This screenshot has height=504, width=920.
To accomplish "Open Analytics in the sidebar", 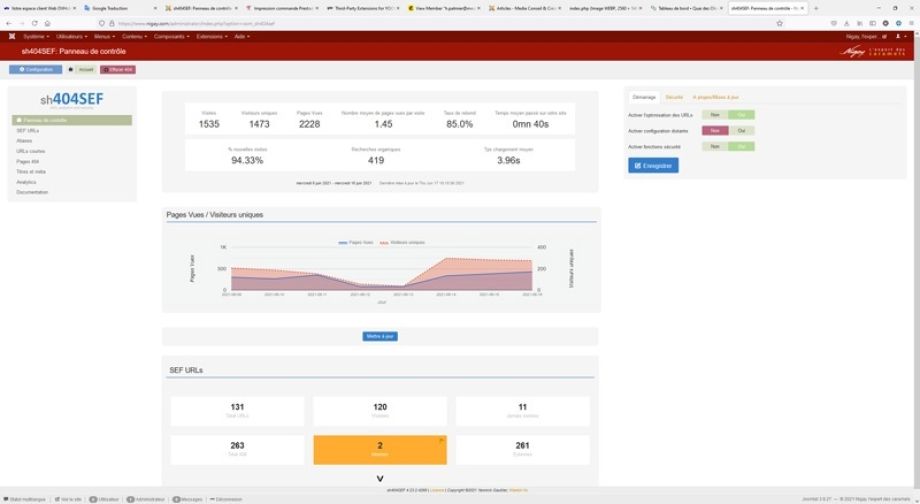I will (26, 182).
